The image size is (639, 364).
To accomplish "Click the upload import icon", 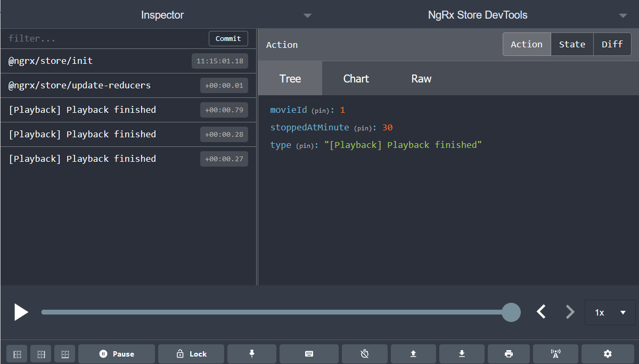I will (x=413, y=354).
